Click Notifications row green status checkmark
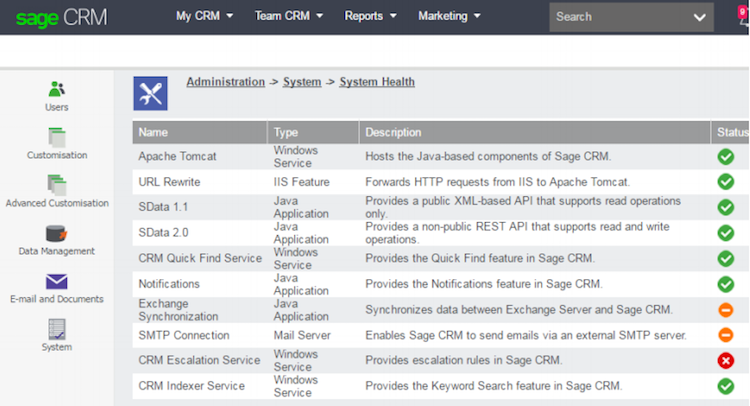This screenshot has height=406, width=750. (x=726, y=284)
